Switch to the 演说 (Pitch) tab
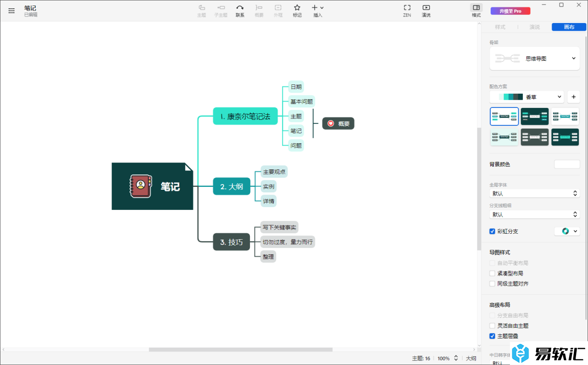The width and height of the screenshot is (588, 365). click(535, 27)
